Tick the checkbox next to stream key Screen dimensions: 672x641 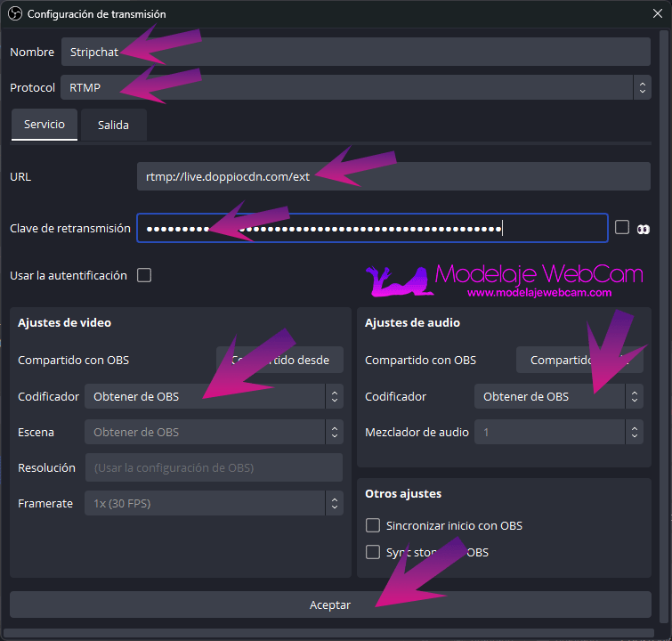622,227
